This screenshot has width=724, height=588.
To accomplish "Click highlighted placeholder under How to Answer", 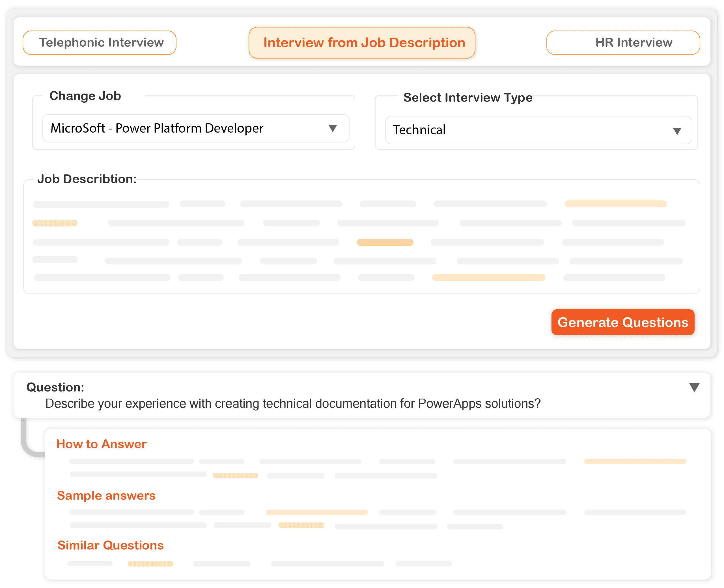I will pyautogui.click(x=635, y=461).
